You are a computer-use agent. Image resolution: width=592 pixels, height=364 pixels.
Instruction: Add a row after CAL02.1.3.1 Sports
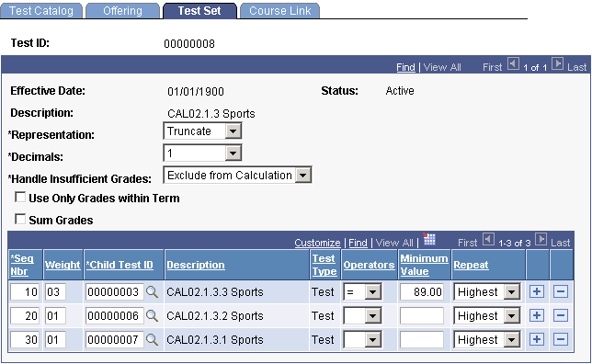(x=537, y=339)
